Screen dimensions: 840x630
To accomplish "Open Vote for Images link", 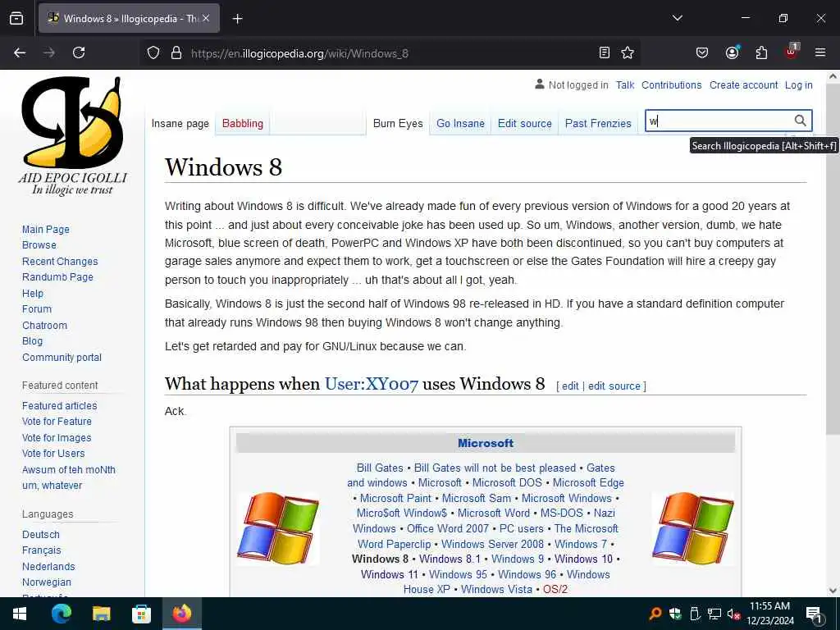I will click(x=57, y=438).
